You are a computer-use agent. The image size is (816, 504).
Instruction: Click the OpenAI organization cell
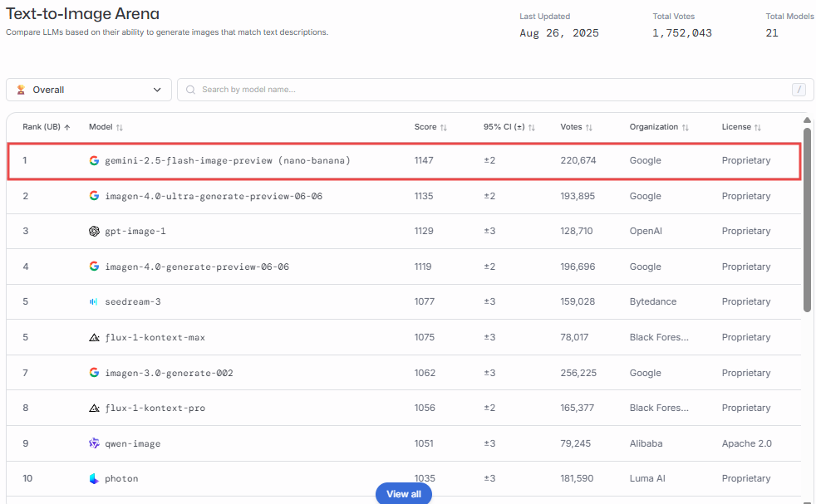click(x=646, y=231)
